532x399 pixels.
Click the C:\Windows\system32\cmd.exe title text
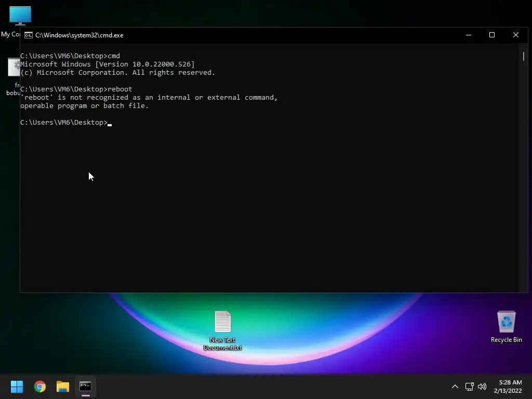point(79,35)
